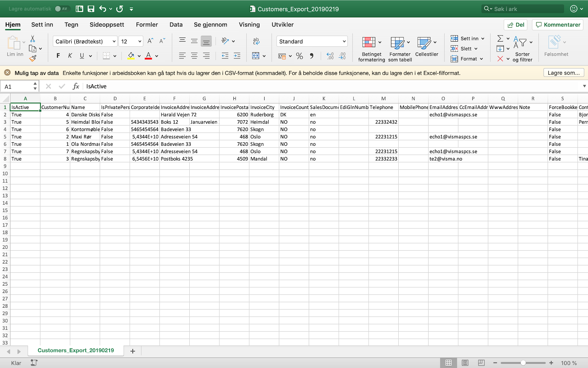Click the increase decimal icon

[x=330, y=56]
